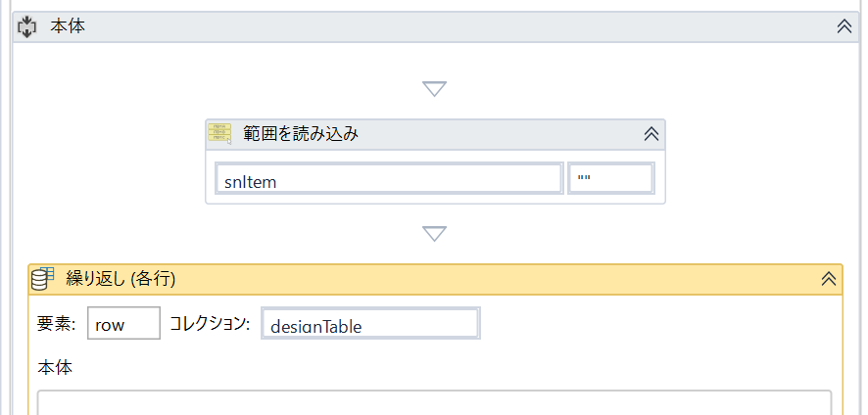This screenshot has width=868, height=415.
Task: Click the 要素: label
Action: [x=57, y=324]
